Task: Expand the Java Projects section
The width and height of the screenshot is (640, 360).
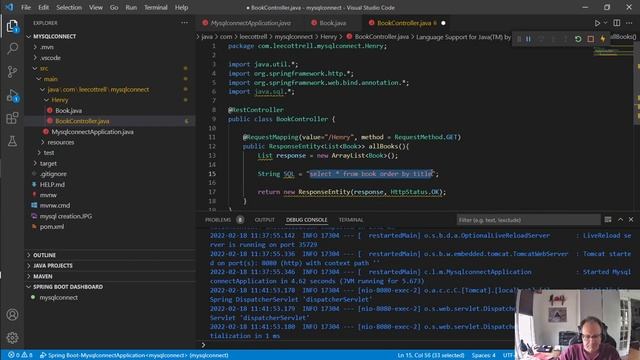Action: (53, 266)
